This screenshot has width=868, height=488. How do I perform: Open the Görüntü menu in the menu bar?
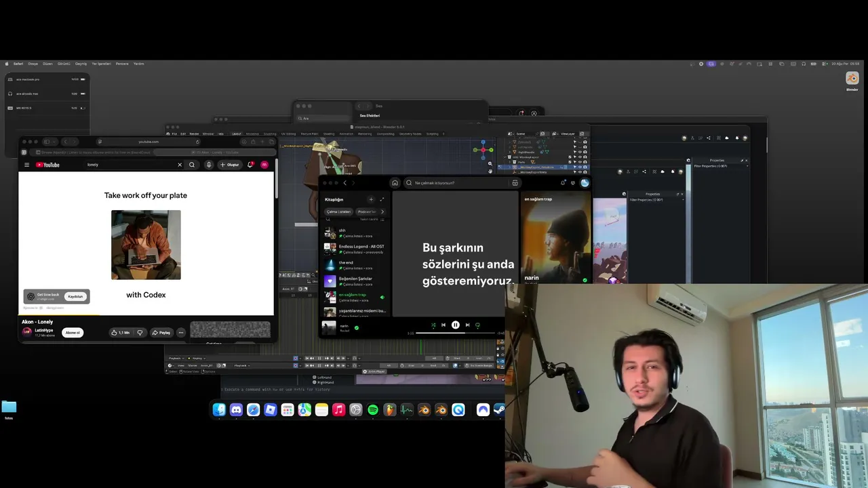click(x=64, y=64)
